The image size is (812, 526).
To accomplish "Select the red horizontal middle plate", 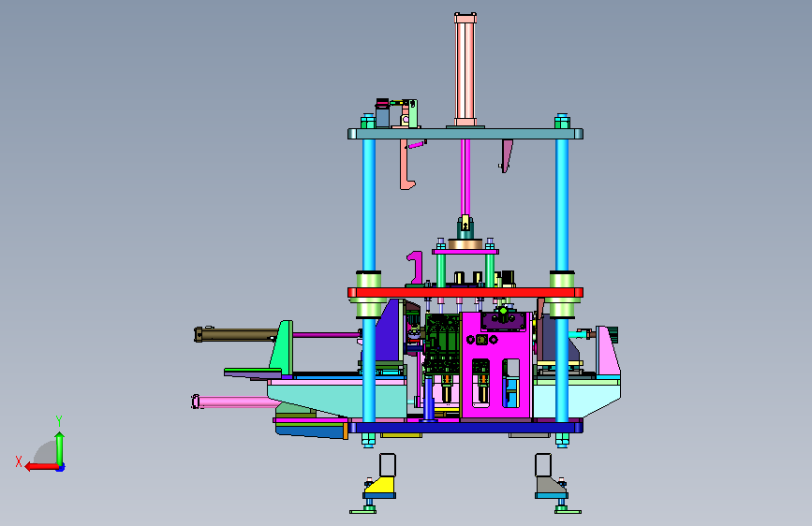I will coord(465,293).
